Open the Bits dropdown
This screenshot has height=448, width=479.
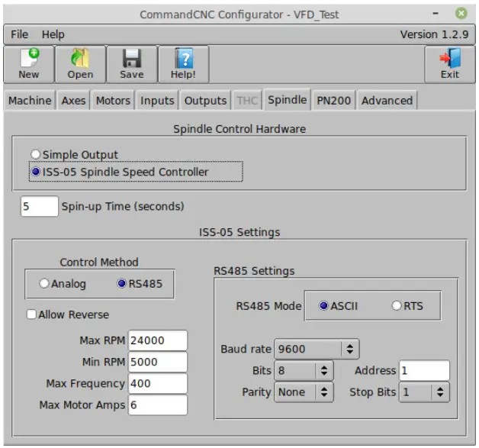pos(304,370)
